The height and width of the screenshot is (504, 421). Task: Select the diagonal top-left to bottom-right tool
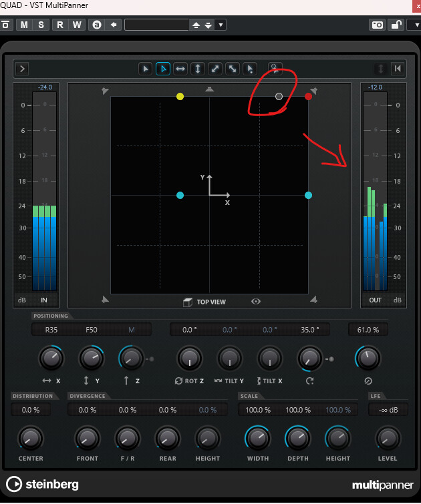233,69
